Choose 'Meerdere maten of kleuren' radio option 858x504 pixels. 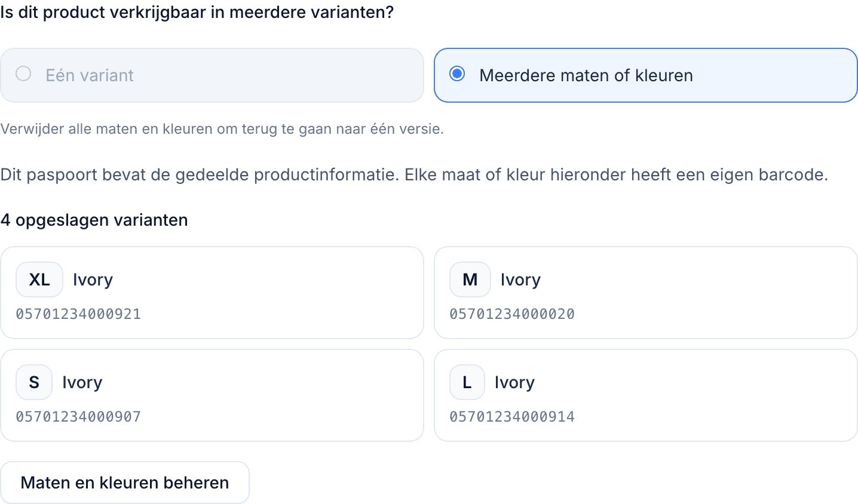pyautogui.click(x=646, y=75)
